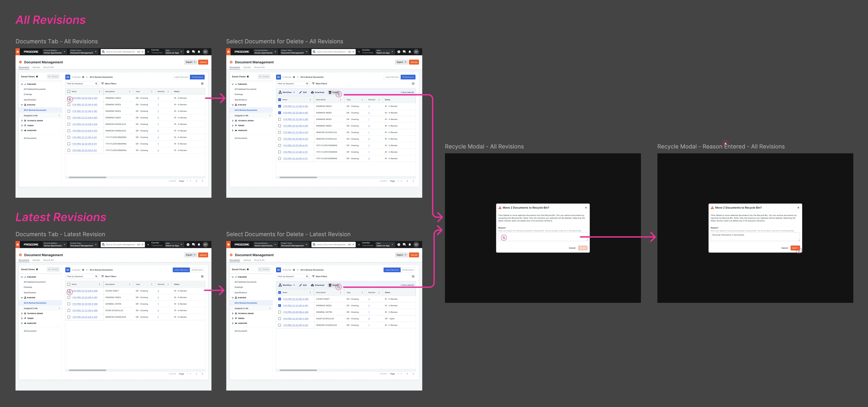Click home icon in Documents Tab - All Revisions frame
This screenshot has width=868, height=407.
click(x=18, y=52)
